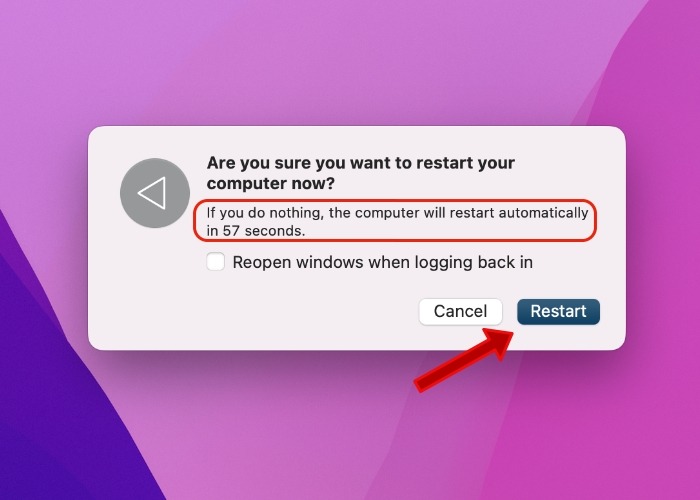Image resolution: width=700 pixels, height=500 pixels.
Task: Click the gray circular restart triangle icon
Action: click(155, 193)
